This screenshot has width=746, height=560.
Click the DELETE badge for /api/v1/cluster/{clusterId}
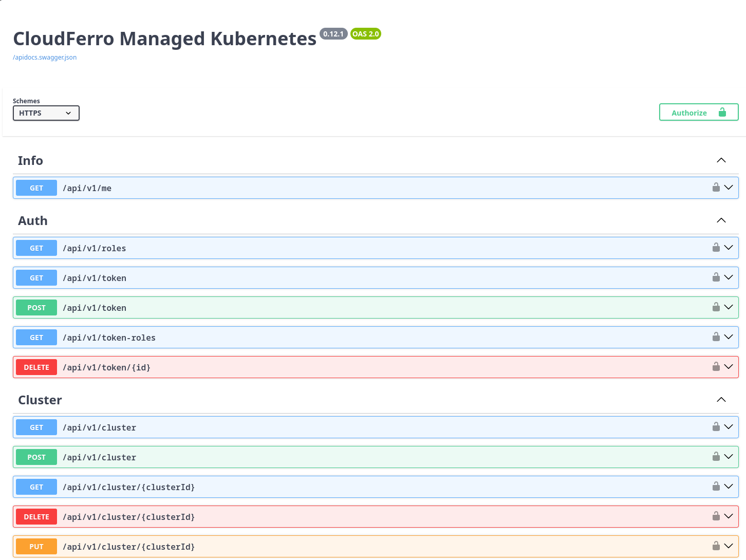[36, 517]
